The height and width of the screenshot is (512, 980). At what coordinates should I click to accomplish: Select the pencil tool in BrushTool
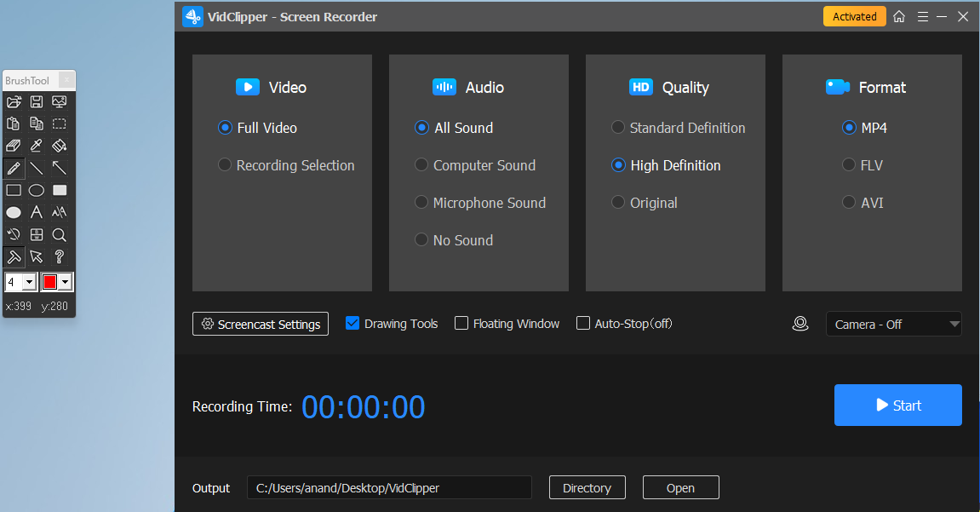(14, 168)
